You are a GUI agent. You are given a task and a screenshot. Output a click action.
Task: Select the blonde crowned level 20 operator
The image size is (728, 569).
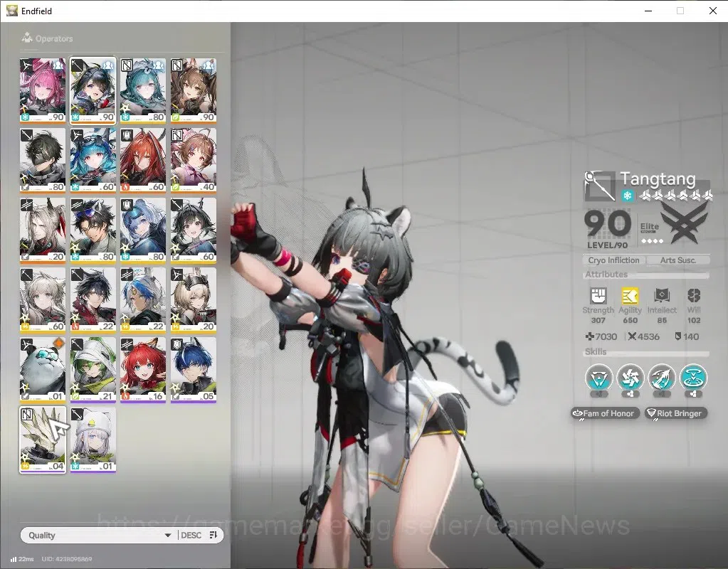click(193, 300)
